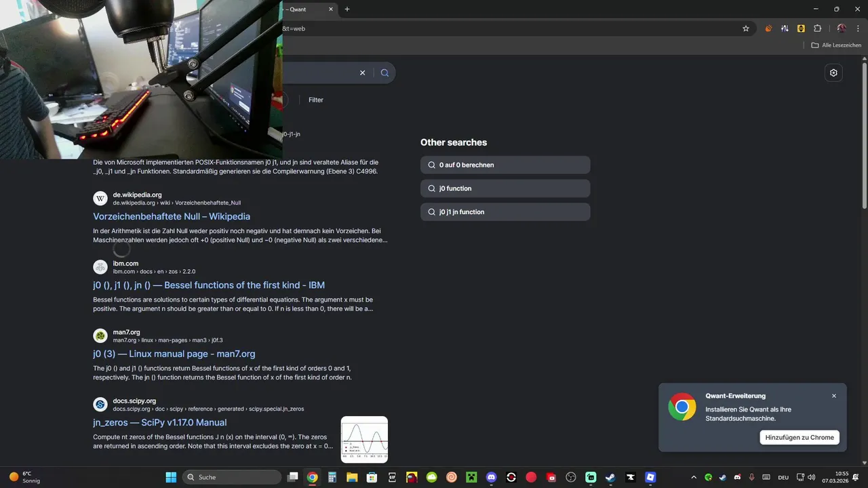Click the ibm.com site favicon
Image resolution: width=868 pixels, height=488 pixels.
point(100,267)
